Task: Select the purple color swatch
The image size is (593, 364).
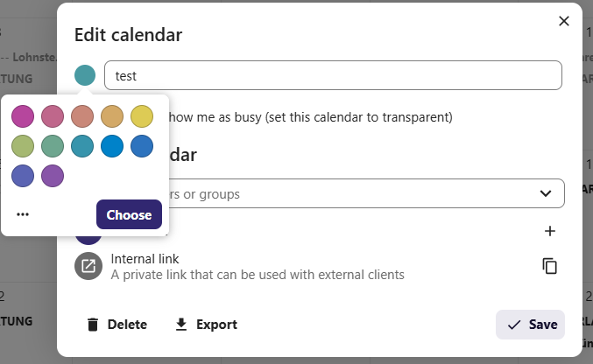Action: pos(53,176)
